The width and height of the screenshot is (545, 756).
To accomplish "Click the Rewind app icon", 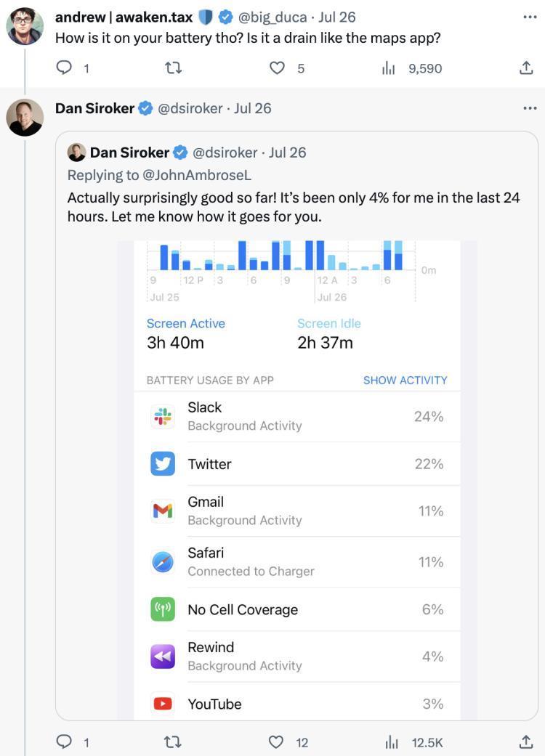I will [x=163, y=655].
